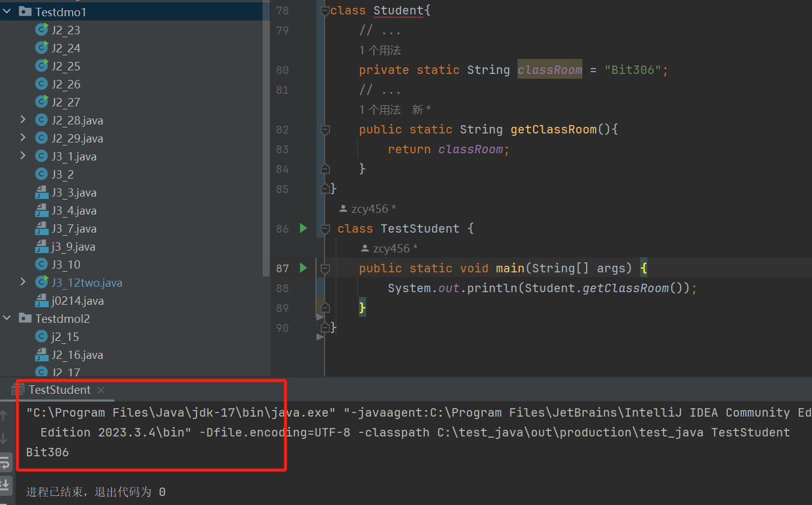Screen dimensions: 812x505
Task: Click line number 88 in the gutter
Action: [x=282, y=288]
